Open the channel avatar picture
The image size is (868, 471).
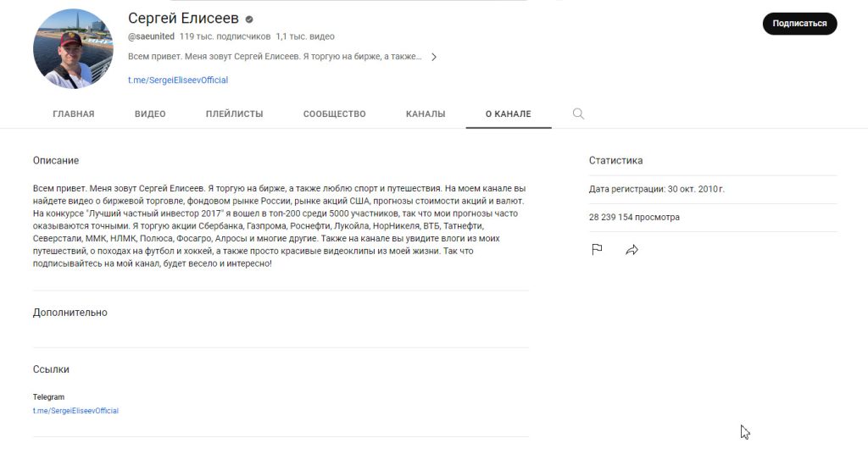73,48
